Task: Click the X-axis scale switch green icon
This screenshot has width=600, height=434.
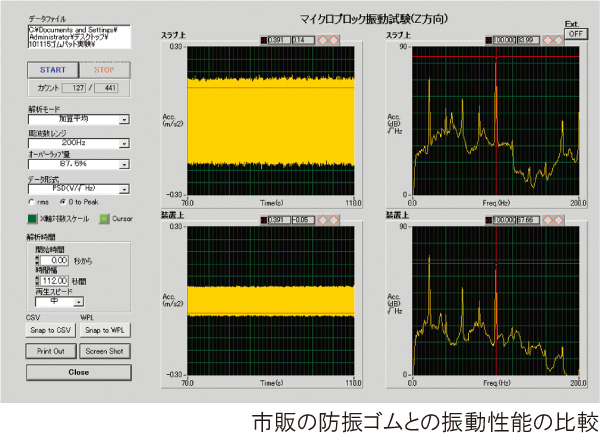Action: [x=31, y=218]
